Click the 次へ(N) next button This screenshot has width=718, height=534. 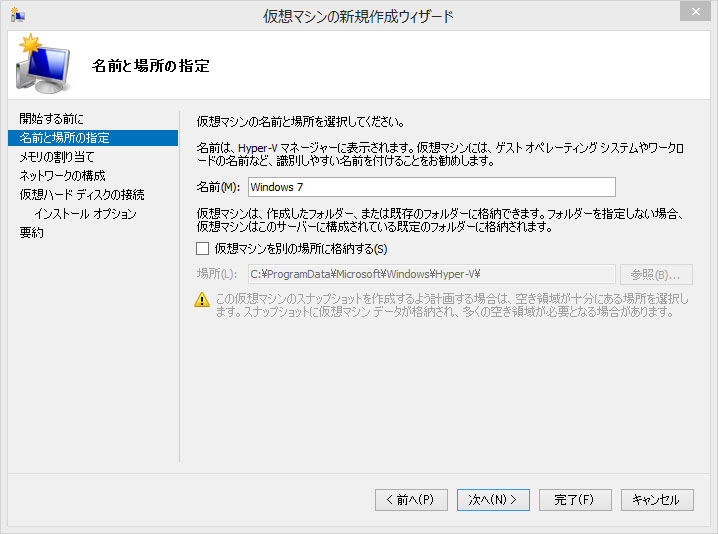click(x=493, y=500)
